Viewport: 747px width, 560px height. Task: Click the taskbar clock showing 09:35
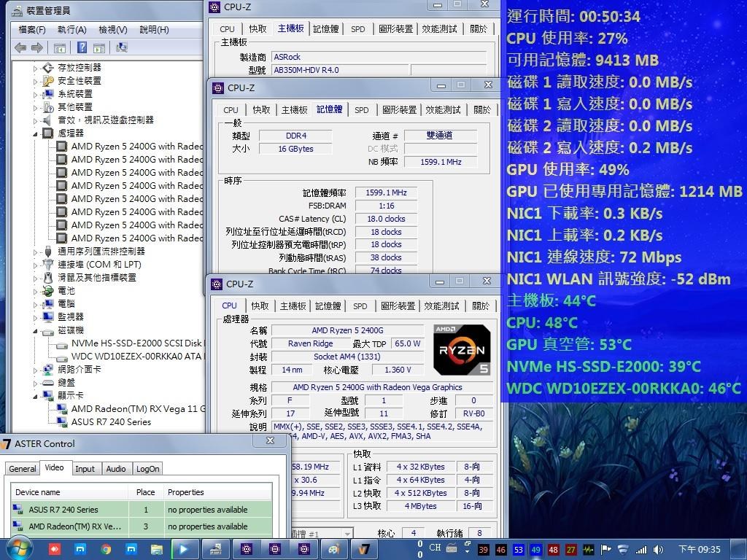tap(699, 549)
